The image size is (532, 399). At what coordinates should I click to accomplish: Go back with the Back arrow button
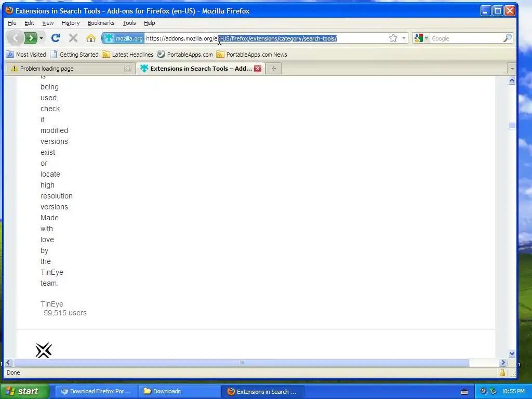coord(15,38)
